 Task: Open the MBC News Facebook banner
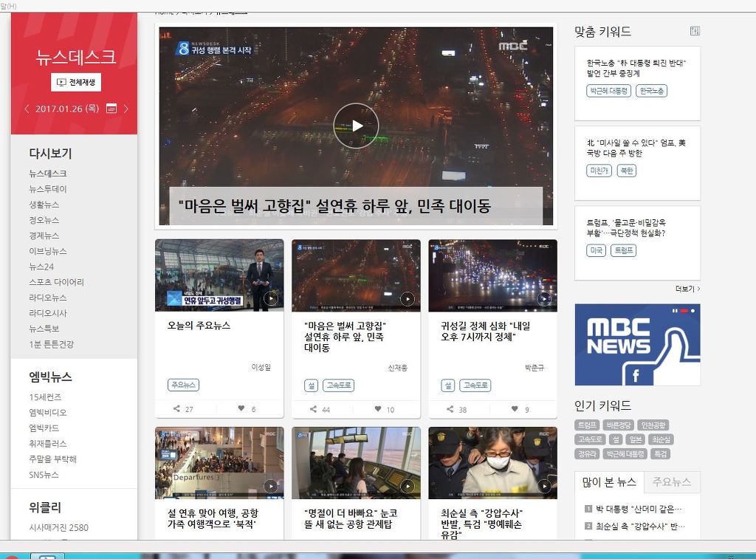637,344
